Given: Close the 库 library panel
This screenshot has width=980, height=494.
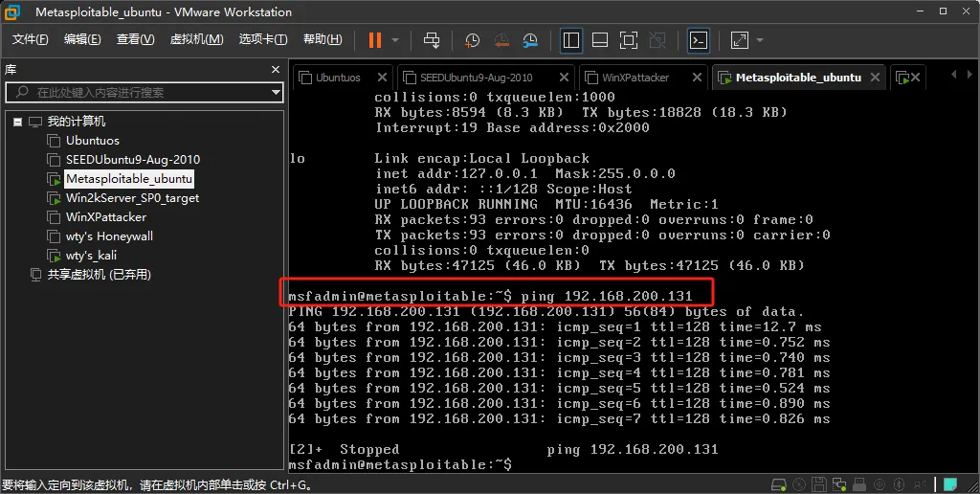Looking at the screenshot, I should point(276,70).
